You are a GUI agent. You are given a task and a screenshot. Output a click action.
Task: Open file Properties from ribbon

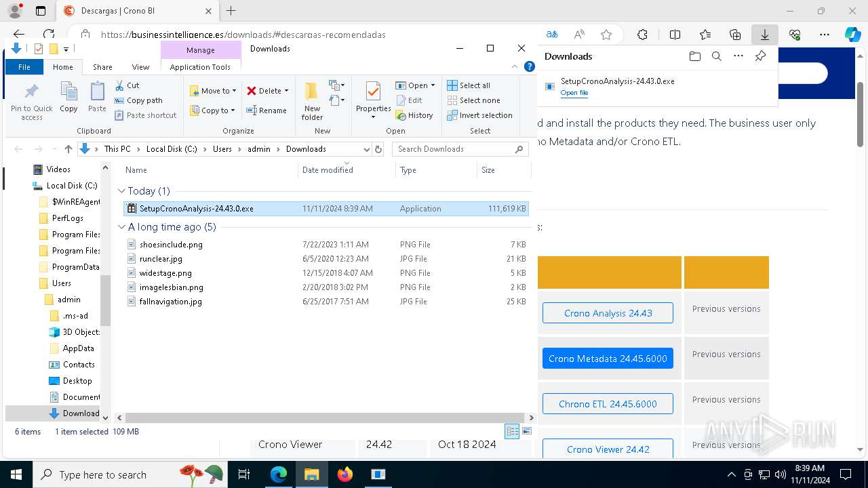coord(373,100)
